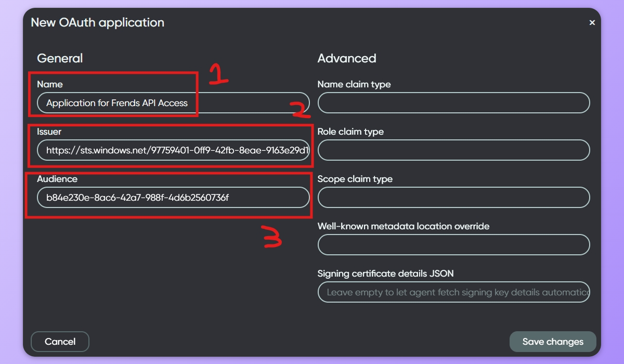Click the Advanced section heading
Screen dimensions: 624x364
click(x=347, y=58)
